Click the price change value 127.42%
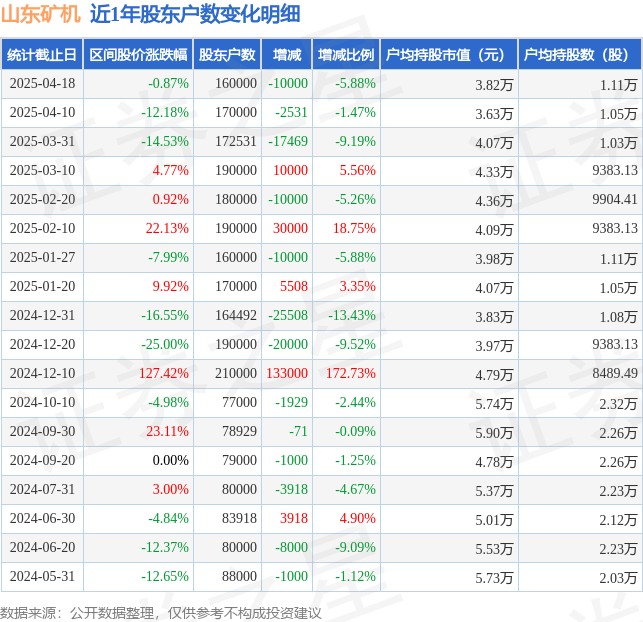643x622 pixels. click(x=164, y=374)
